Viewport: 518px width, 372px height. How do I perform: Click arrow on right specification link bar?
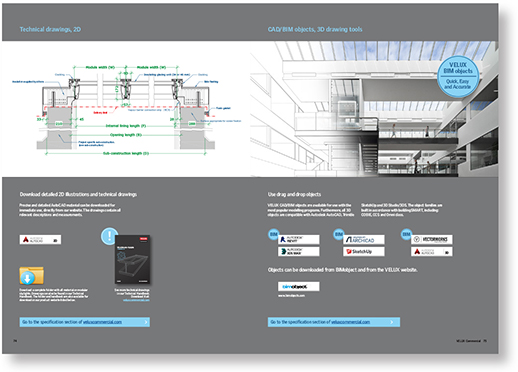click(x=392, y=322)
